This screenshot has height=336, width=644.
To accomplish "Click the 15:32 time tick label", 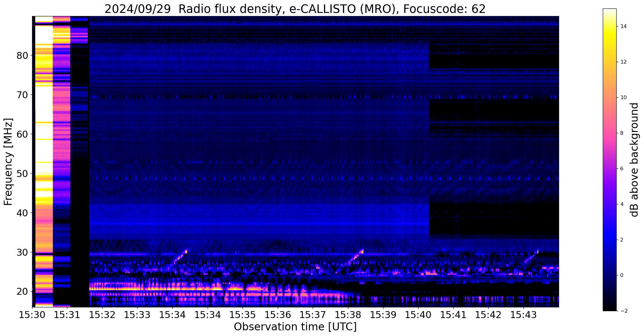I will click(x=102, y=315).
